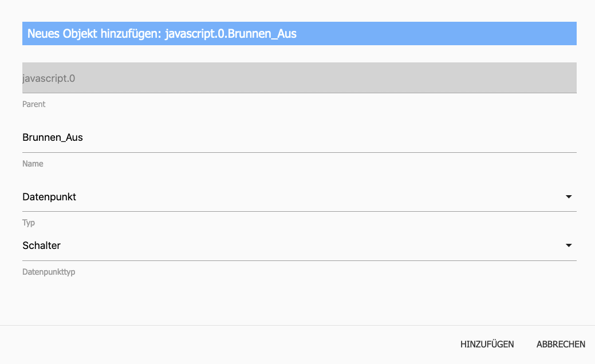Click blank dialog area below Datenpunkttyp label
The height and width of the screenshot is (364, 595).
coord(286,300)
